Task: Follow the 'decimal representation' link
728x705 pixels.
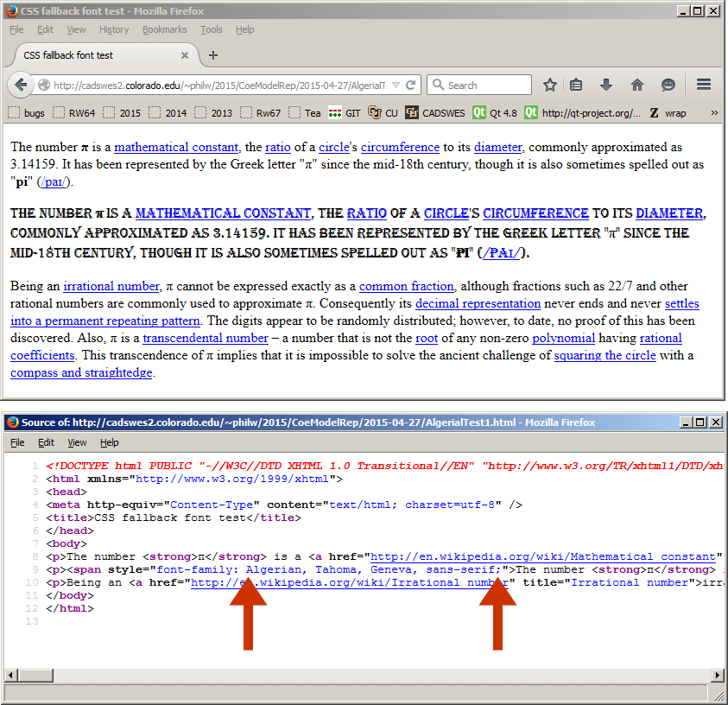Action: click(478, 303)
